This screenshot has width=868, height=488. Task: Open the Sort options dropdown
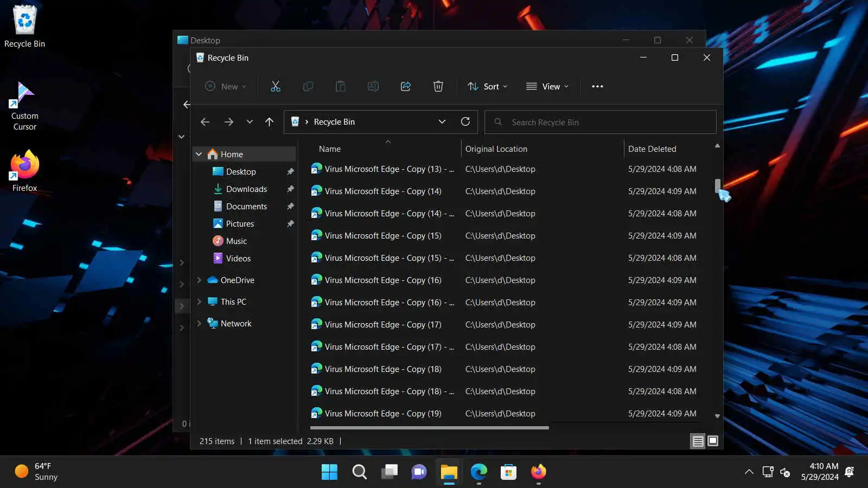(488, 86)
